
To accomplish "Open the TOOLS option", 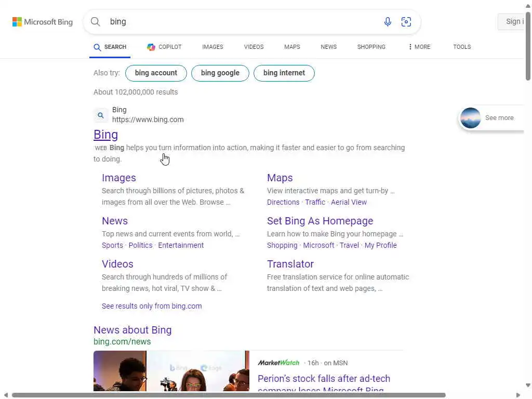I will click(462, 47).
